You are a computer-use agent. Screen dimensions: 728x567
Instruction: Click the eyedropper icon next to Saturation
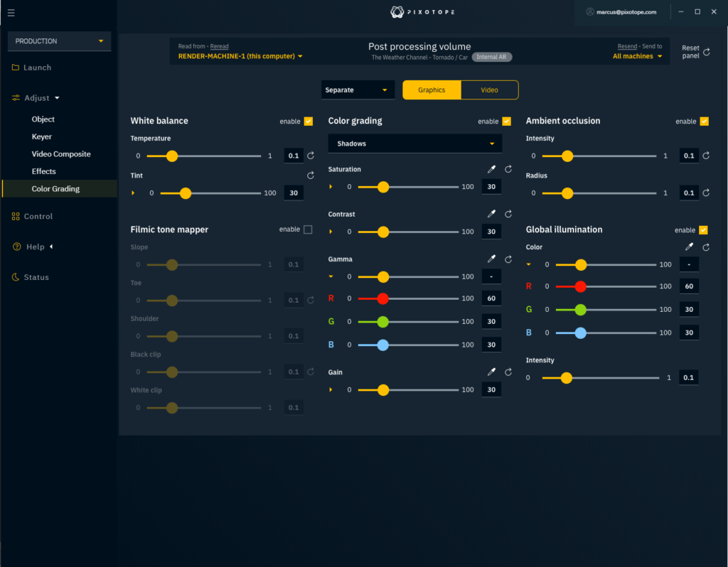pos(491,169)
